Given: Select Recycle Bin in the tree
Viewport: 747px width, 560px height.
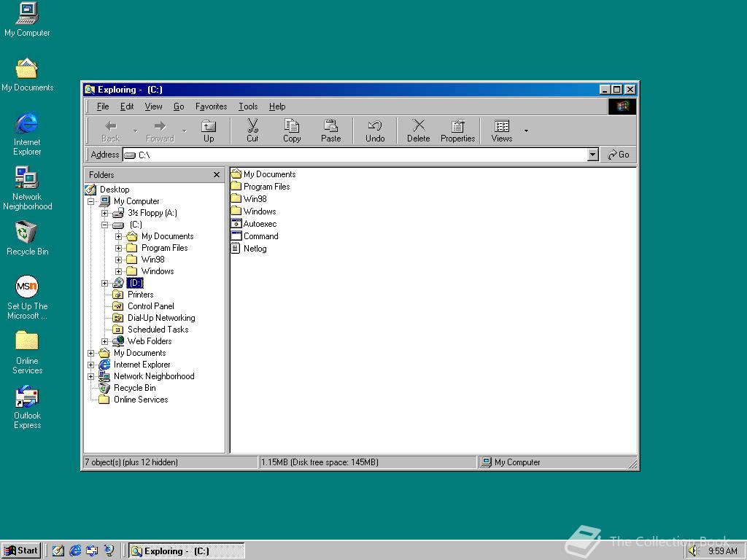Looking at the screenshot, I should point(134,388).
